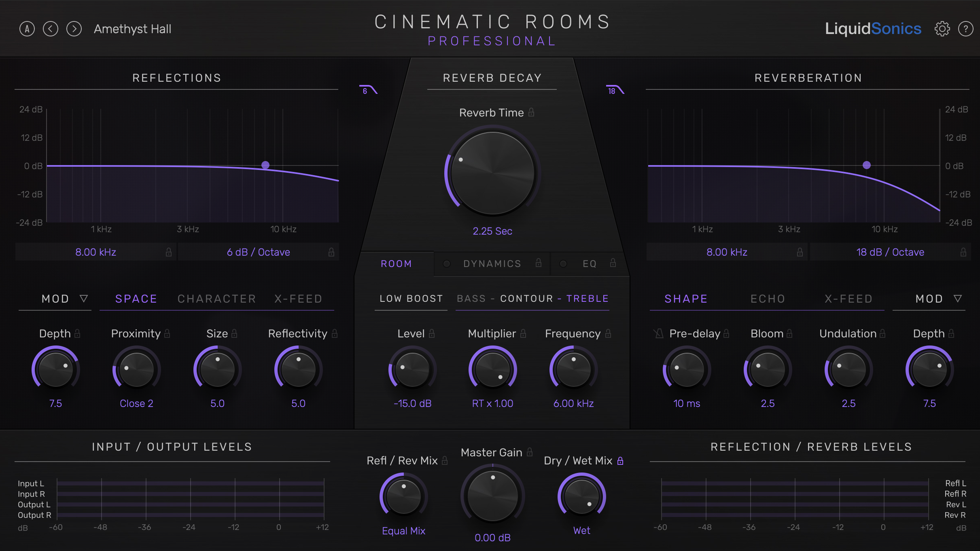Click the 2.25 Sec reverb time value

click(492, 231)
